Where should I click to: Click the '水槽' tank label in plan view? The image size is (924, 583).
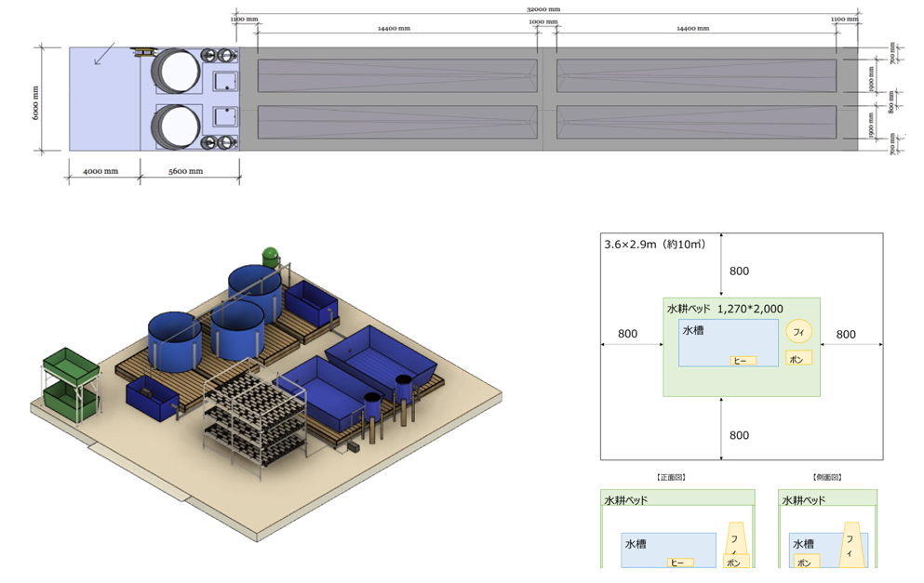[693, 330]
